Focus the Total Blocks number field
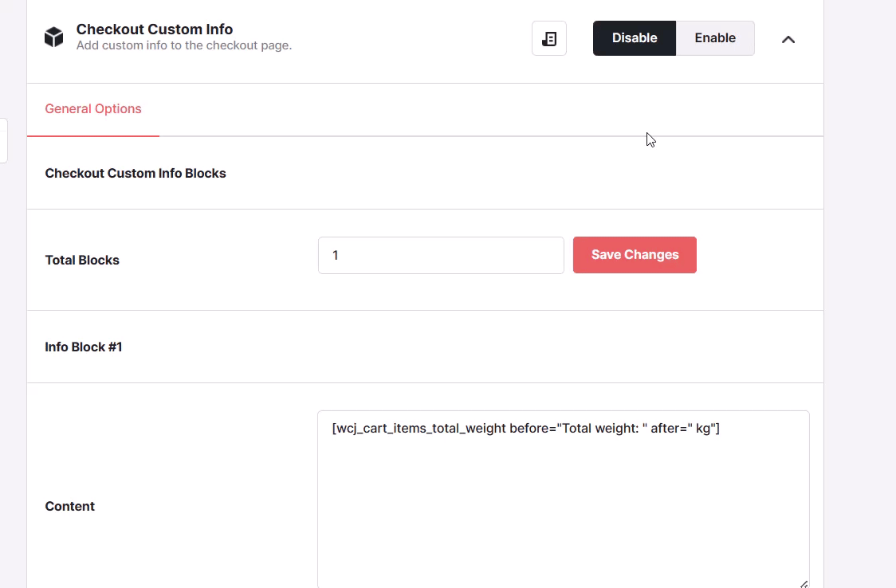The width and height of the screenshot is (896, 588). click(x=441, y=255)
